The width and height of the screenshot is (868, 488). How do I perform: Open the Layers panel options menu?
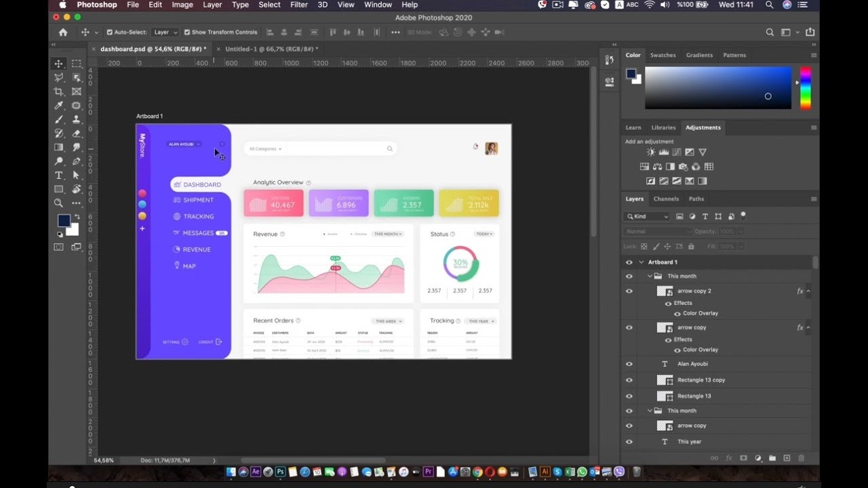pyautogui.click(x=814, y=199)
